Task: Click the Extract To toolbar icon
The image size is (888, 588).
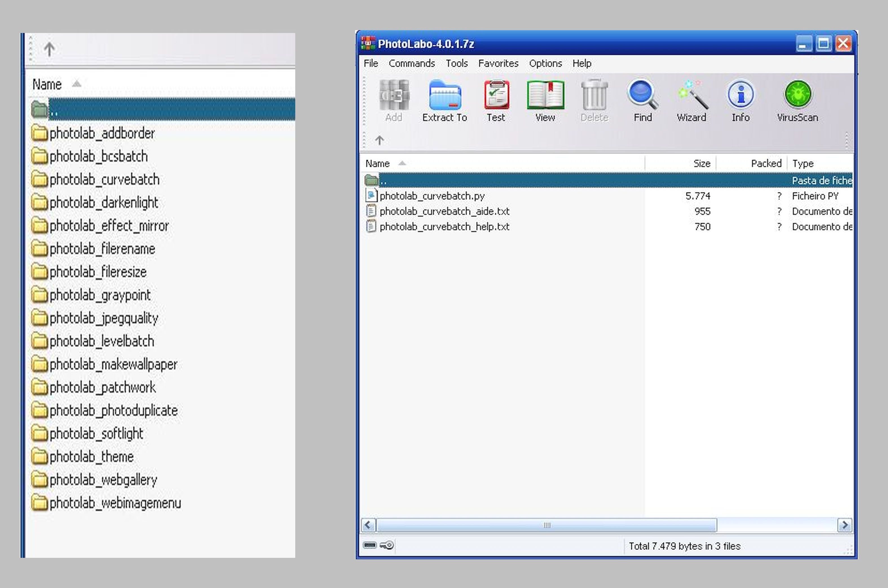Action: 444,96
